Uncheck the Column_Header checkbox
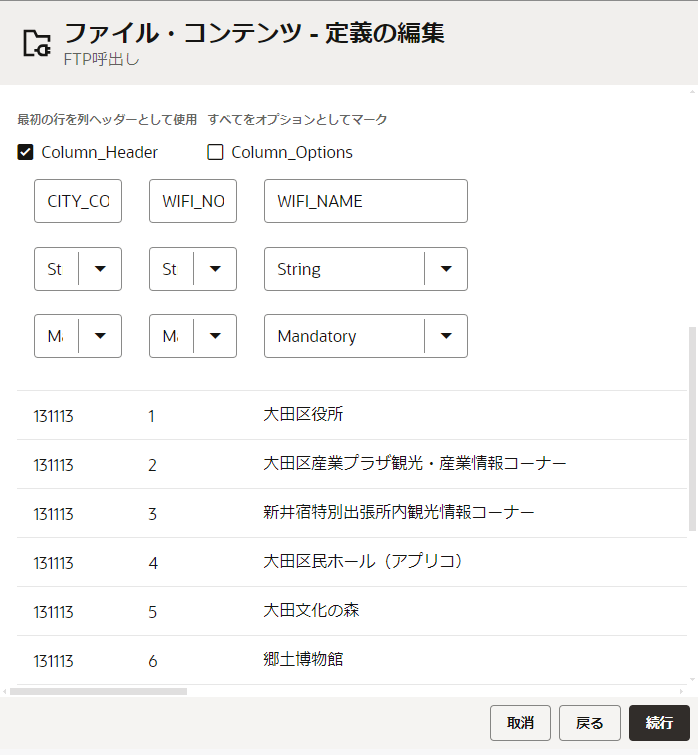698x755 pixels. click(x=26, y=153)
